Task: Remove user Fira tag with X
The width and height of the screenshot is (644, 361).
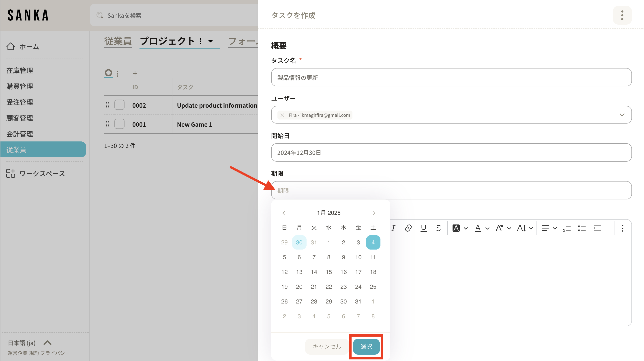Action: (x=282, y=115)
